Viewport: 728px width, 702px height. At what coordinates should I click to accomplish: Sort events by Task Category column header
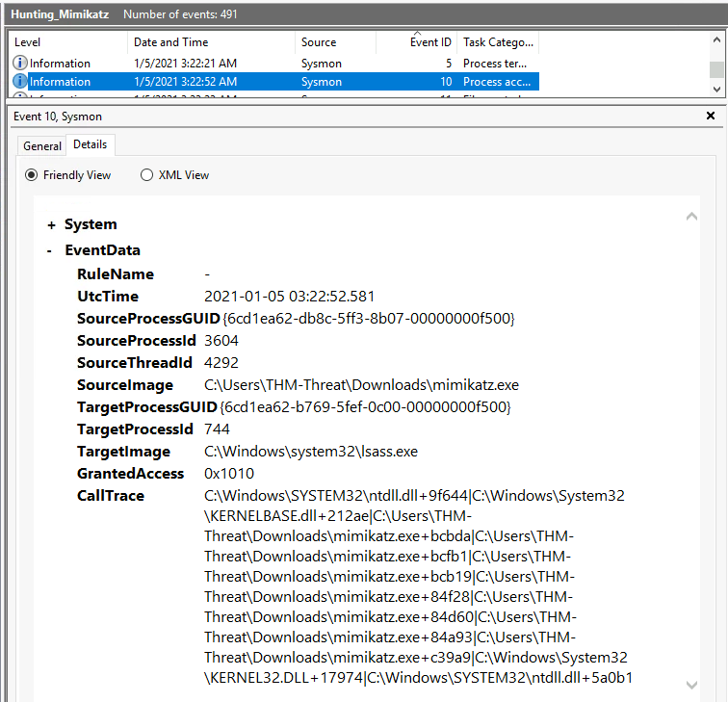coord(498,42)
